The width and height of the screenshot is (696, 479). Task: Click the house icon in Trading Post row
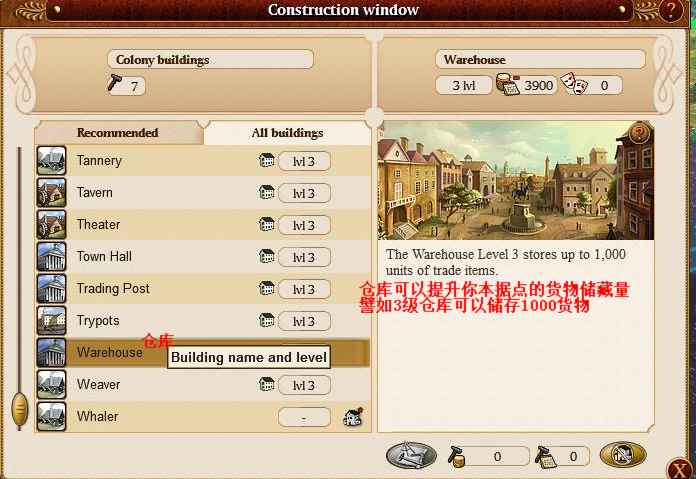tap(266, 288)
